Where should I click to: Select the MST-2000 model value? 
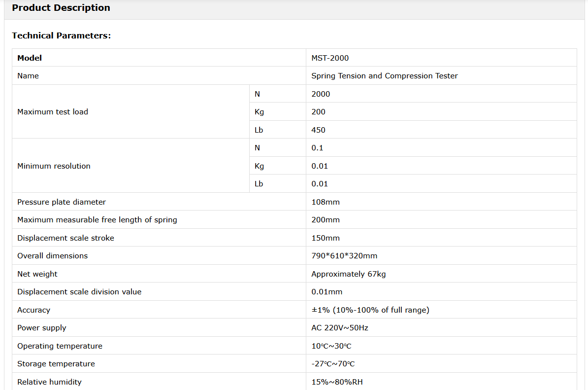coord(330,58)
